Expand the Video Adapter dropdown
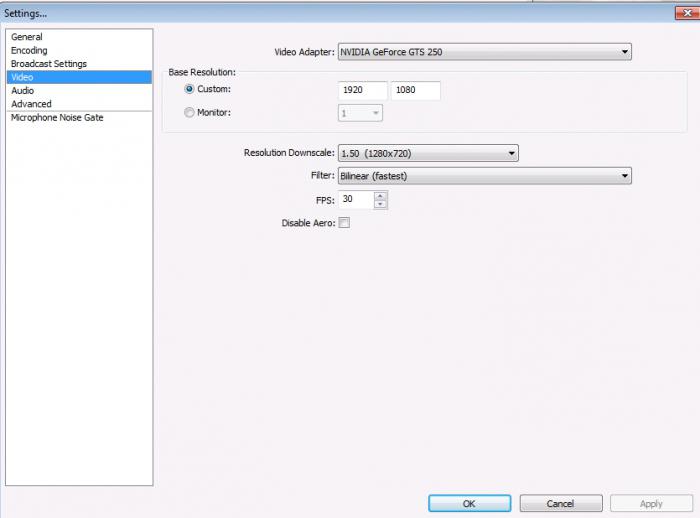700x518 pixels. pyautogui.click(x=484, y=52)
